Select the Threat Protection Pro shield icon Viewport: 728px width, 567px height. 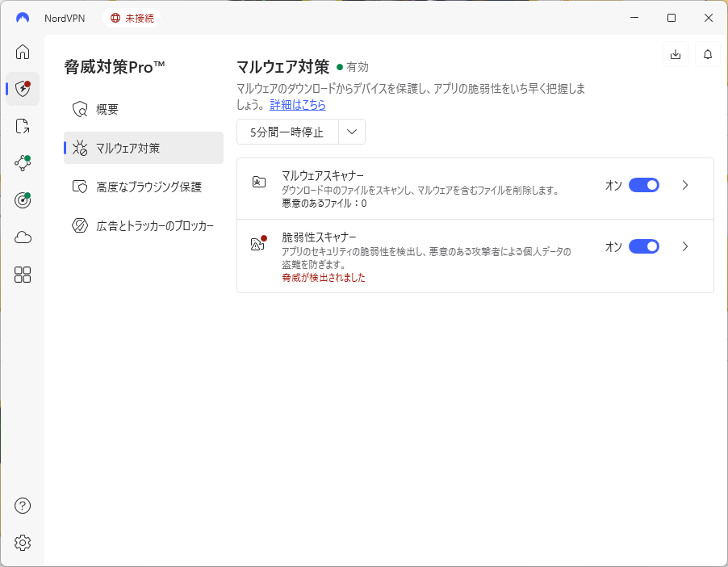[x=22, y=89]
